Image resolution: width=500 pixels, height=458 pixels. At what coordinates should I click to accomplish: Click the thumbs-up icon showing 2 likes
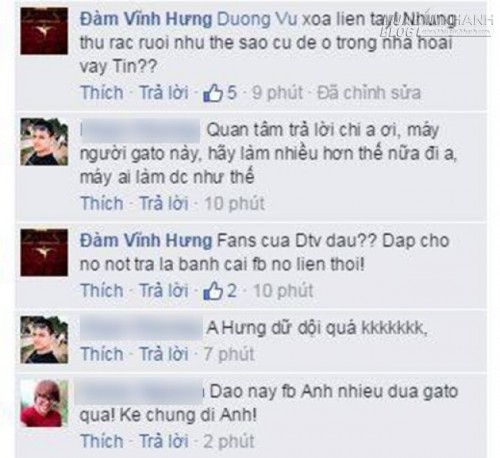(x=213, y=290)
